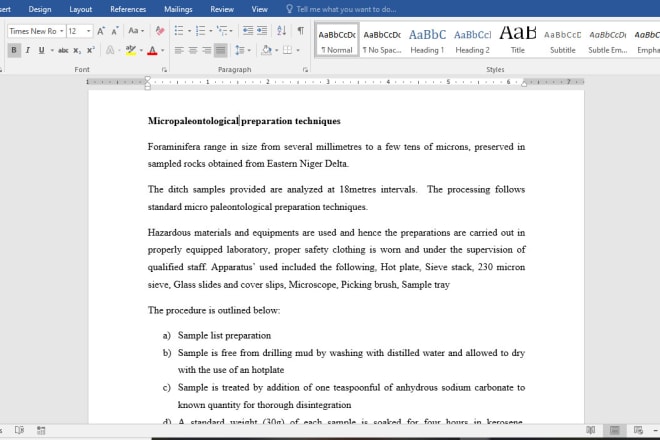Open Borders dropdown arrow
The height and width of the screenshot is (440, 660).
point(298,51)
